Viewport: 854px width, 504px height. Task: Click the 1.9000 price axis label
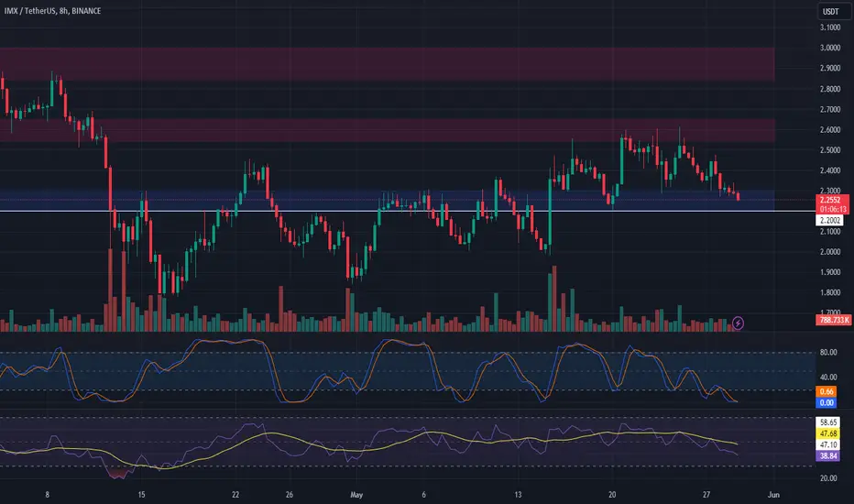coord(830,272)
